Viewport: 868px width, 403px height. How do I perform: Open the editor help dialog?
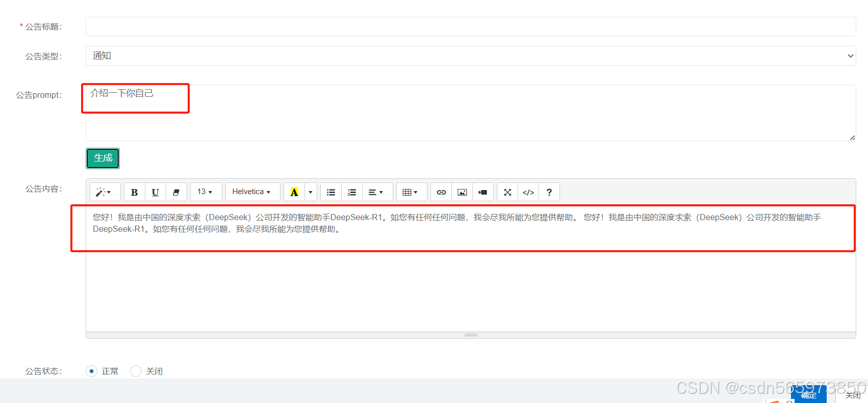pos(549,192)
